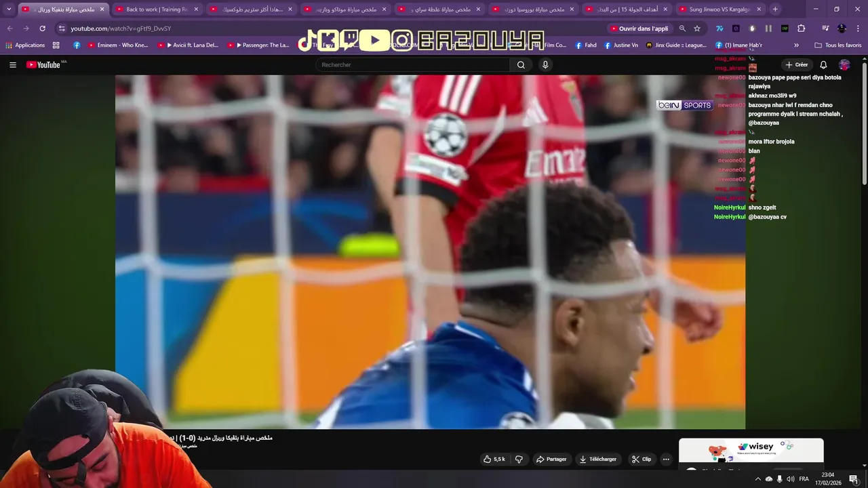Click the pause-bars extension icon
Viewport: 868px width, 488px height.
click(x=768, y=28)
